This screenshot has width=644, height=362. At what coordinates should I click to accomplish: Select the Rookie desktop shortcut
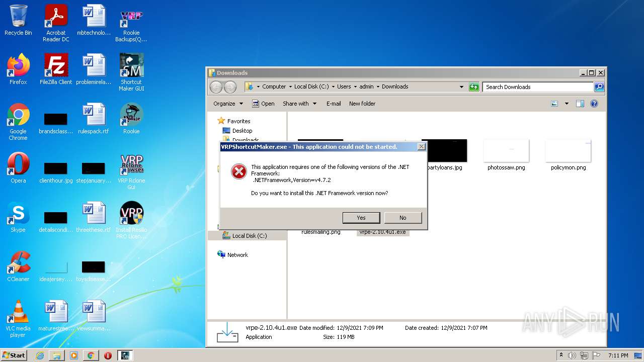[x=131, y=119]
